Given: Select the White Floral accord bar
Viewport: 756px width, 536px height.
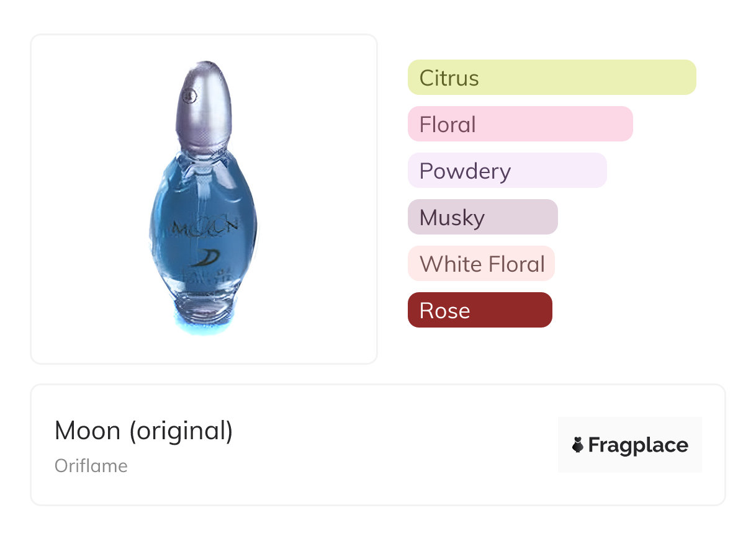Looking at the screenshot, I should point(480,264).
